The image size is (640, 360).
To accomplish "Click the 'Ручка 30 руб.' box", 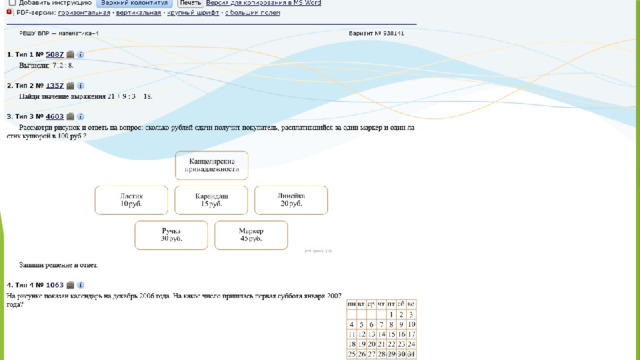I will click(171, 235).
